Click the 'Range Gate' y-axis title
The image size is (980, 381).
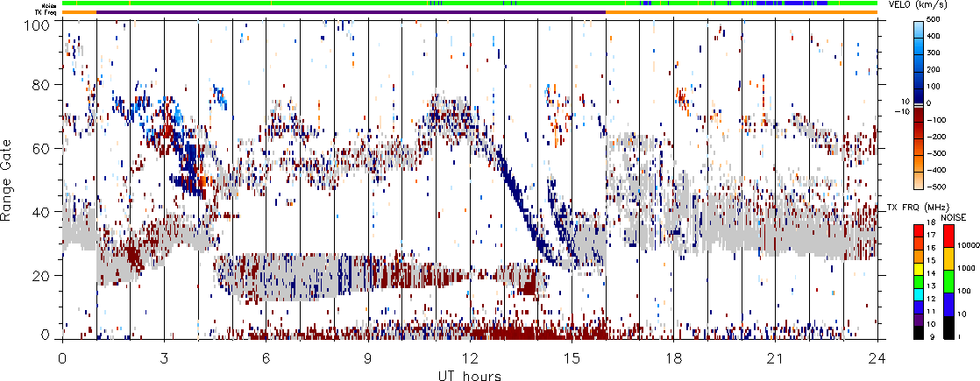pyautogui.click(x=8, y=180)
